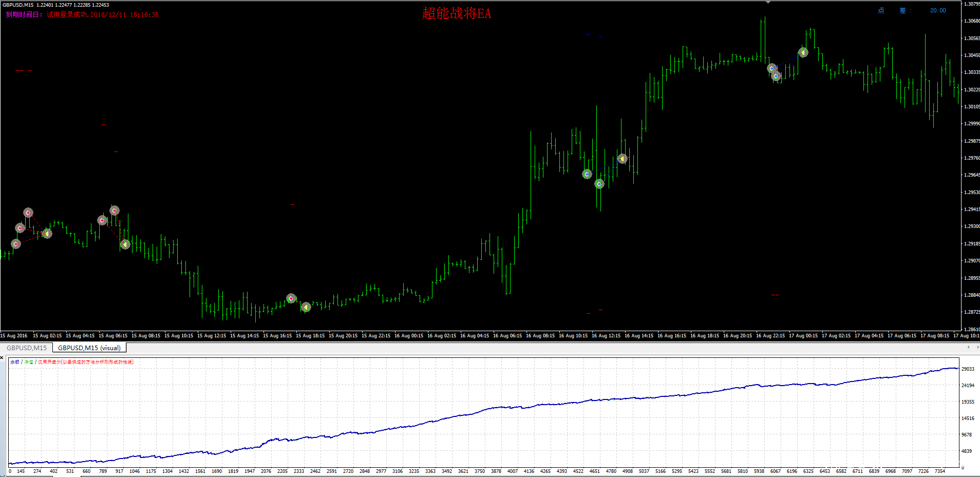The image size is (980, 477).
Task: Click the 16 Aug 12:15 time axis label
Action: click(x=606, y=336)
